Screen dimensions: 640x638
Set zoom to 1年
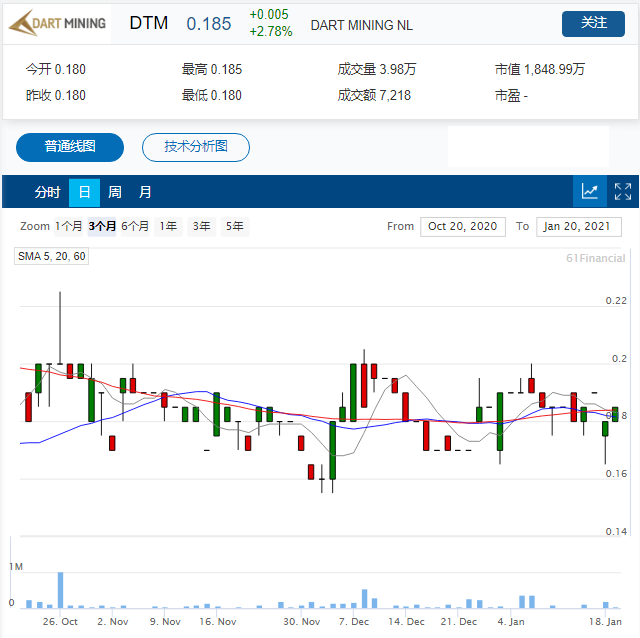pos(168,226)
